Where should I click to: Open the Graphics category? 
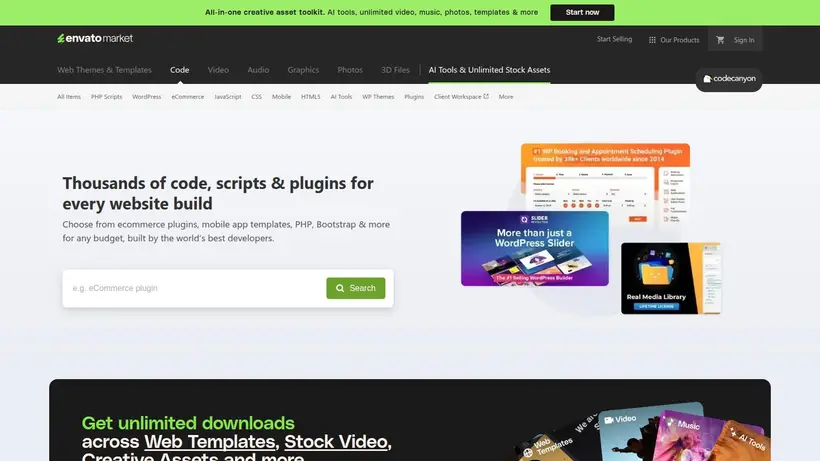[303, 70]
